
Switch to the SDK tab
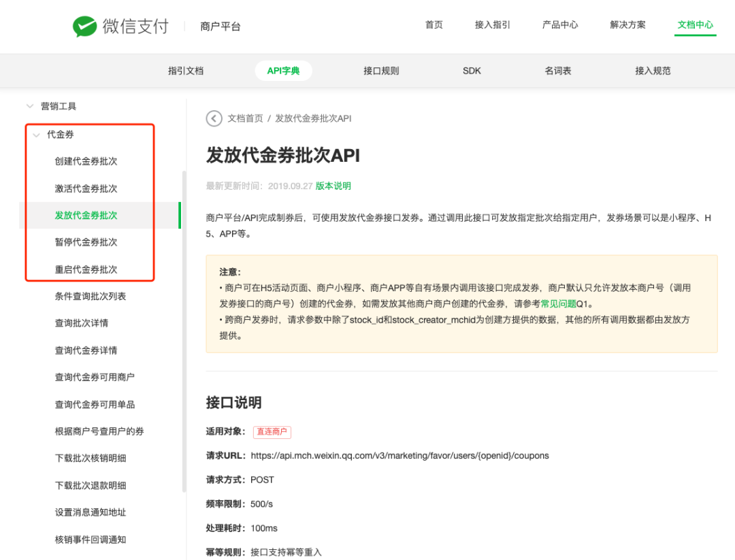[472, 71]
